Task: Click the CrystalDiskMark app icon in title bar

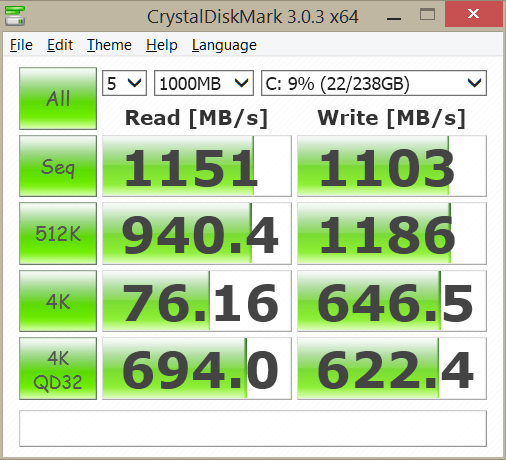Action: (15, 16)
